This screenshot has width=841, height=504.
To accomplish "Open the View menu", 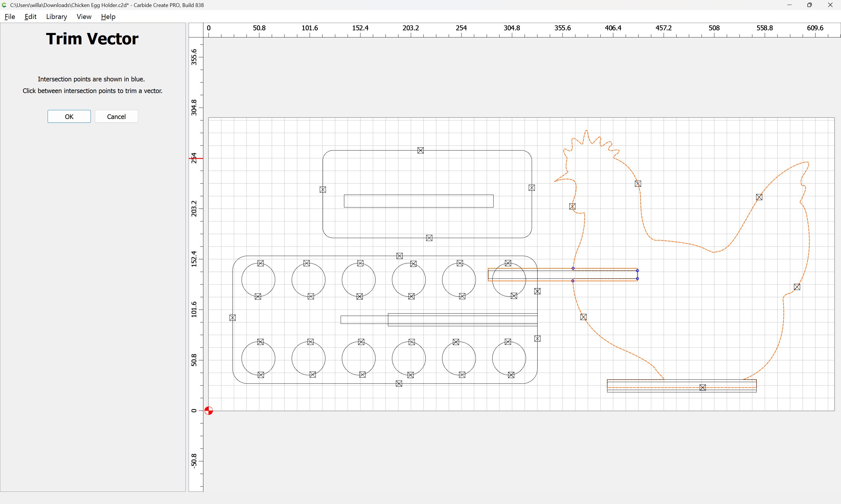I will 84,17.
